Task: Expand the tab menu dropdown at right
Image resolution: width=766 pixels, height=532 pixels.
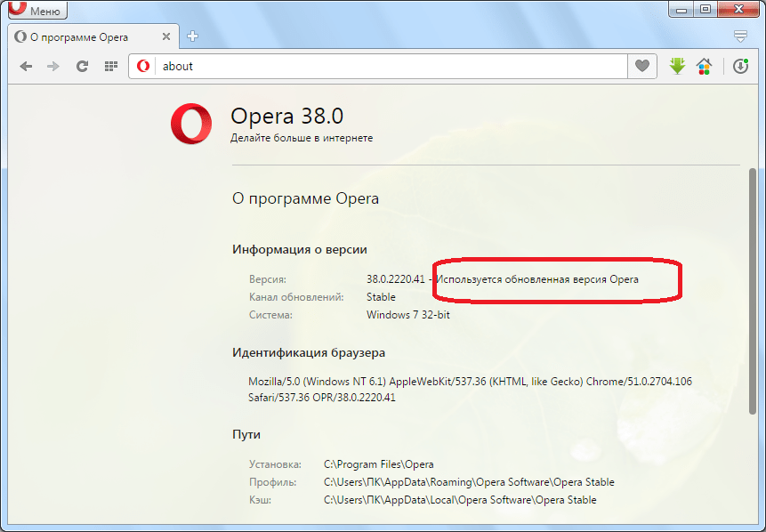Action: click(740, 36)
